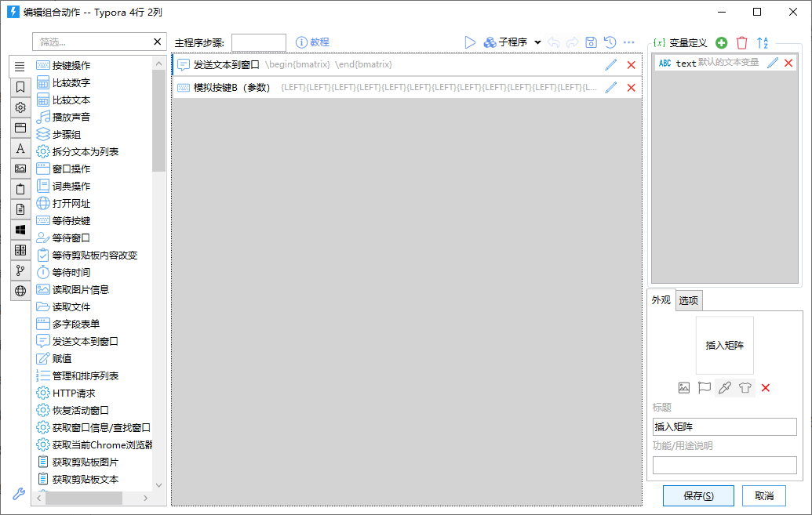Switch to the 选项 tab
Image resolution: width=812 pixels, height=515 pixels.
688,300
